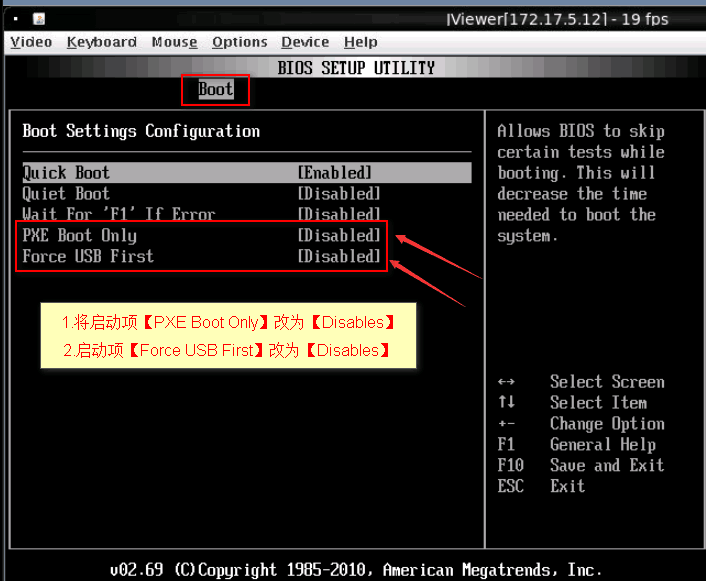The image size is (706, 581).
Task: Toggle Quick Boot [Enabled] value
Action: [x=335, y=173]
